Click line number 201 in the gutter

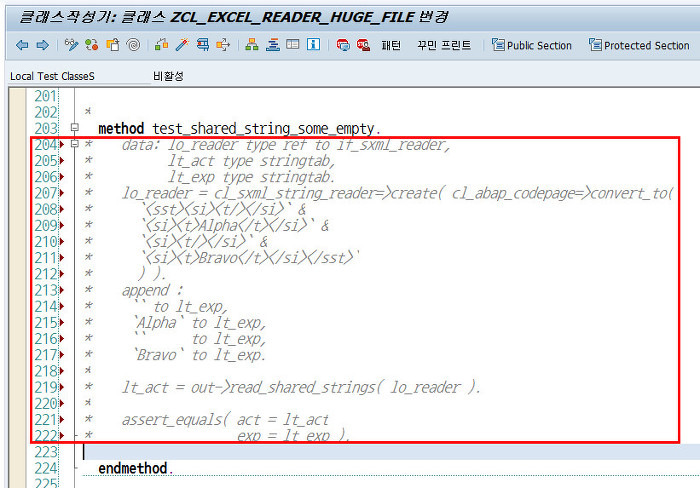click(46, 96)
